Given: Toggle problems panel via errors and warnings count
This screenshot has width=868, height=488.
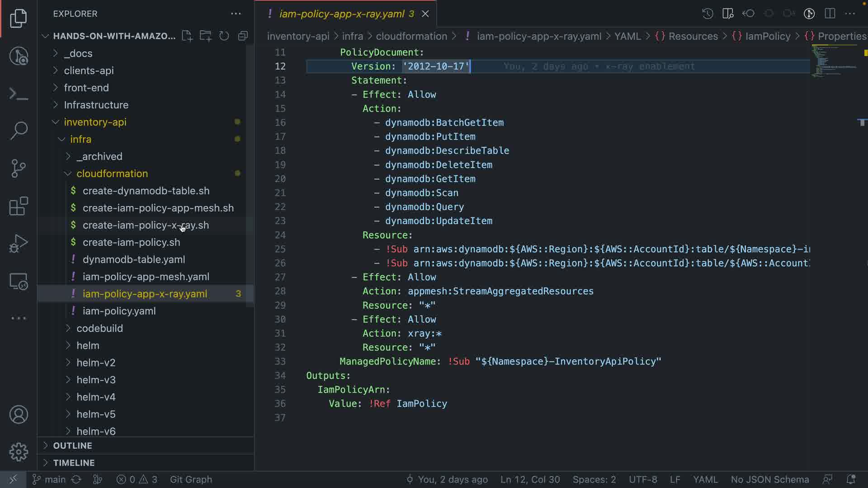Looking at the screenshot, I should [137, 479].
